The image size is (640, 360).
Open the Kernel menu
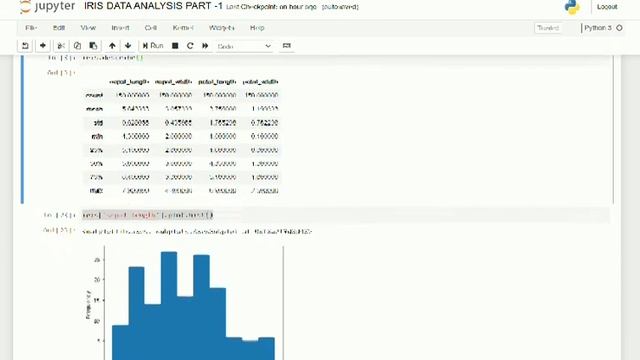coord(183,28)
